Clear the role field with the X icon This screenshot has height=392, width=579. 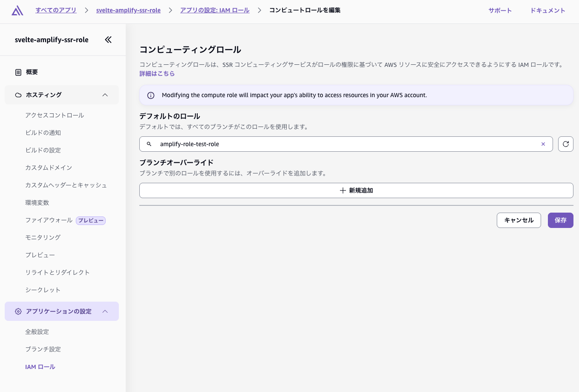543,144
